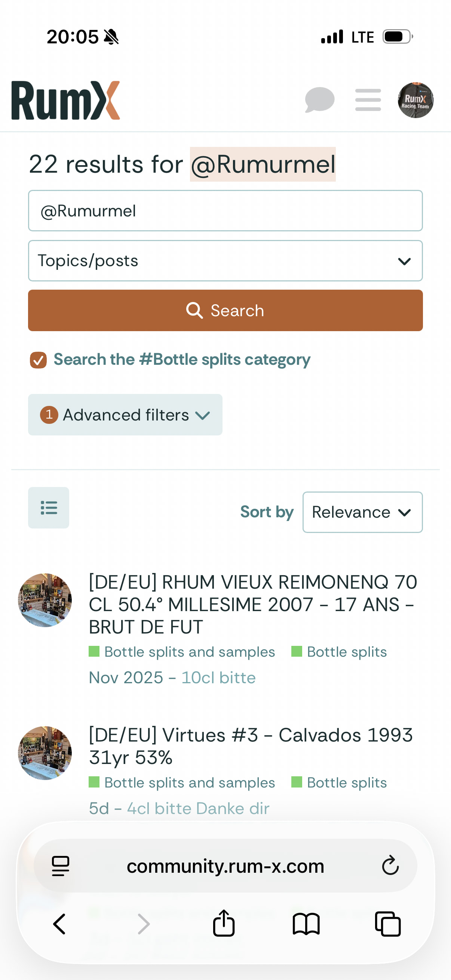Tap the Safari reload page icon
The width and height of the screenshot is (451, 980).
click(x=390, y=866)
